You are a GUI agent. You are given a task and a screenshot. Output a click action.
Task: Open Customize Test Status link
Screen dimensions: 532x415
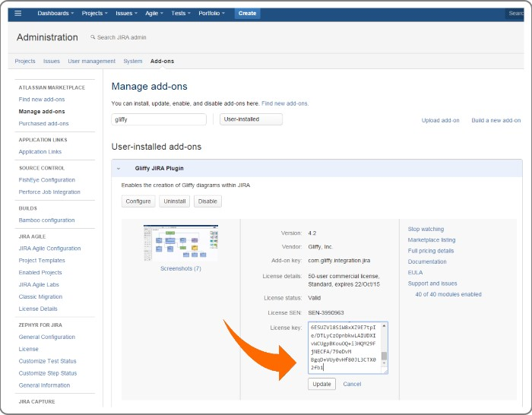47,361
